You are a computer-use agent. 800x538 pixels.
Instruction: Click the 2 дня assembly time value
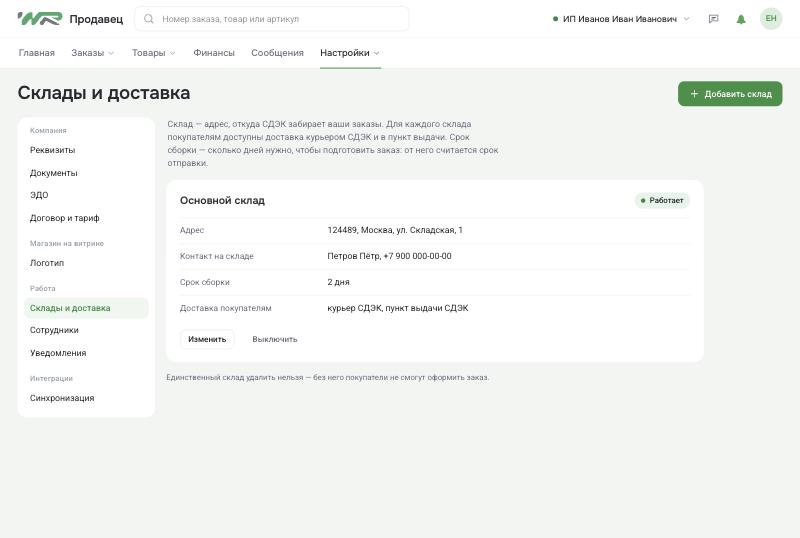click(338, 282)
